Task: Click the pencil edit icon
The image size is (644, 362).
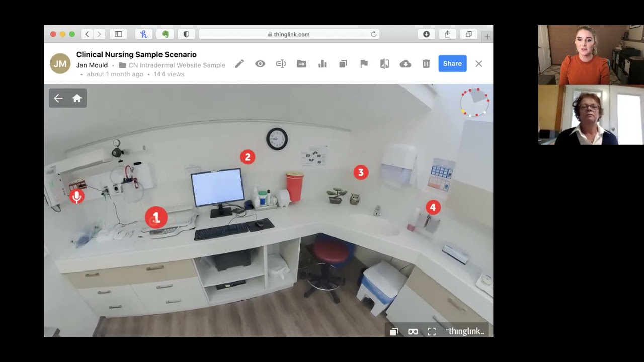Action: click(x=239, y=64)
